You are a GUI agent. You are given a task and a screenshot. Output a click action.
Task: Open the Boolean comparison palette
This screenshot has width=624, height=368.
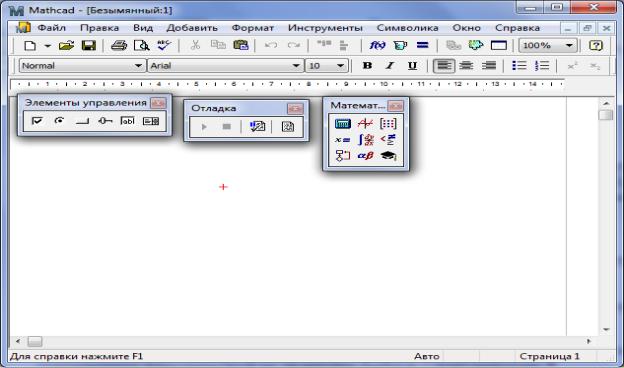(x=388, y=140)
